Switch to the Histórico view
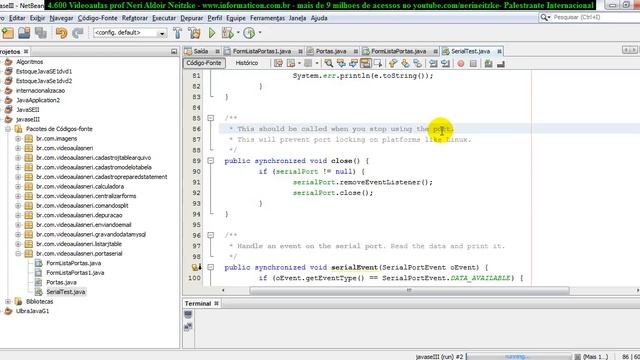The image size is (640, 360). point(247,63)
